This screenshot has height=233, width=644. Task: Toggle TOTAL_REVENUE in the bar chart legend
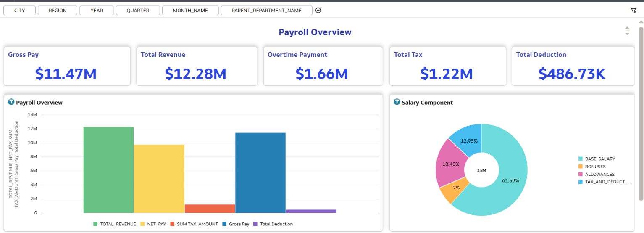115,224
